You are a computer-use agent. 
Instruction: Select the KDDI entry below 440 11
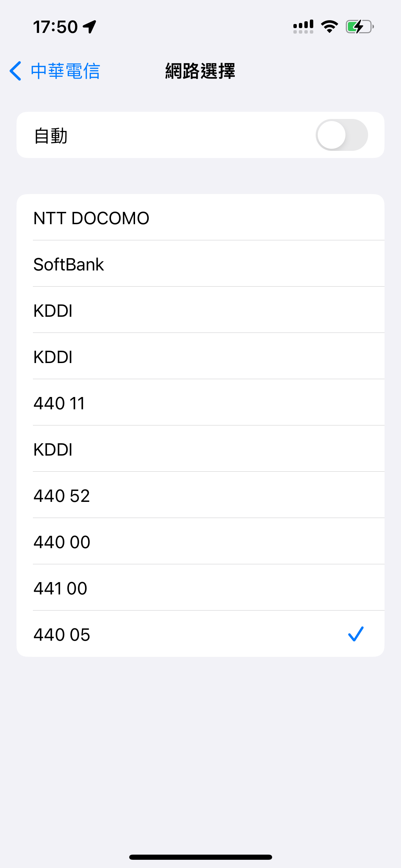pyautogui.click(x=200, y=449)
